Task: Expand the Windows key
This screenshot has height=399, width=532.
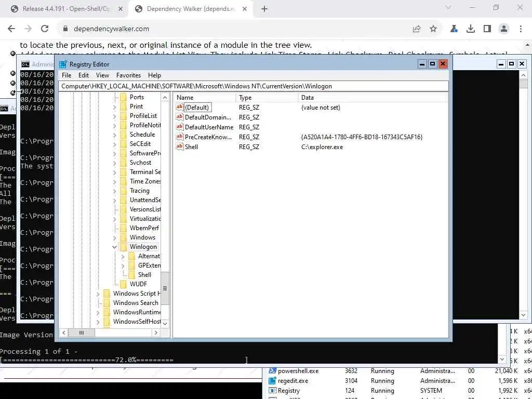Action: click(x=114, y=237)
